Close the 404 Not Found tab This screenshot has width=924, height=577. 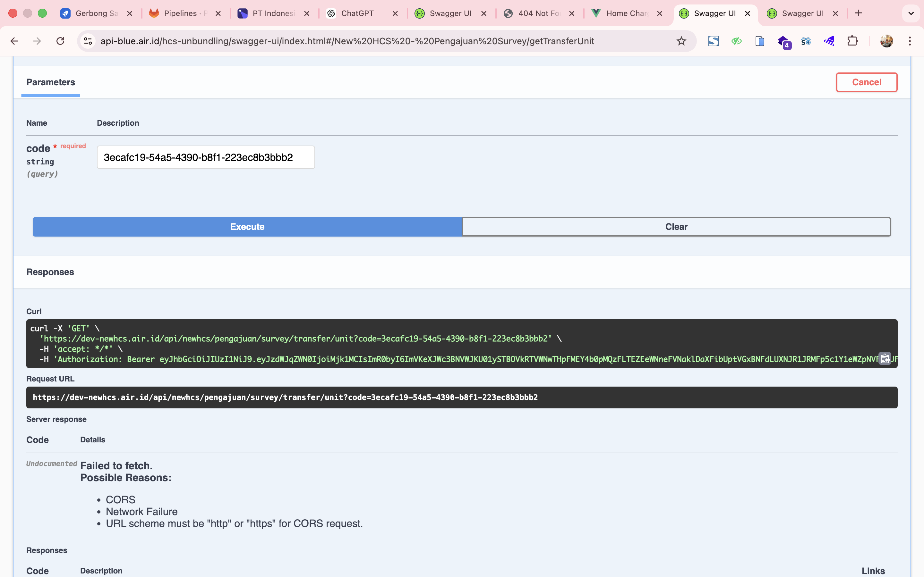coord(572,13)
